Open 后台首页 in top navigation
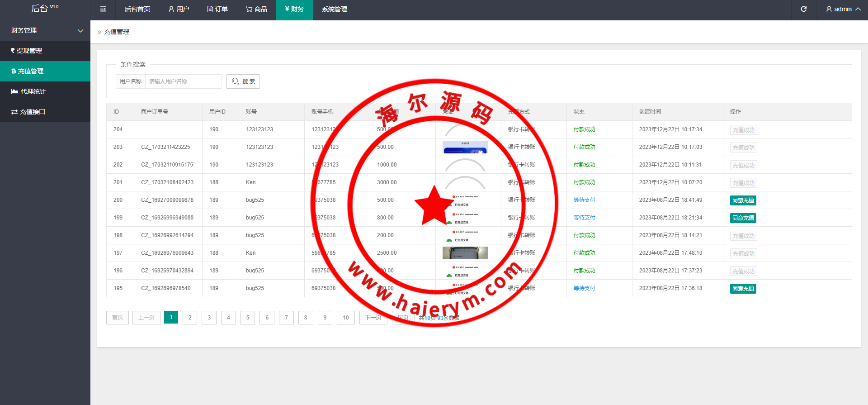Viewport: 868px width, 405px height. [137, 9]
